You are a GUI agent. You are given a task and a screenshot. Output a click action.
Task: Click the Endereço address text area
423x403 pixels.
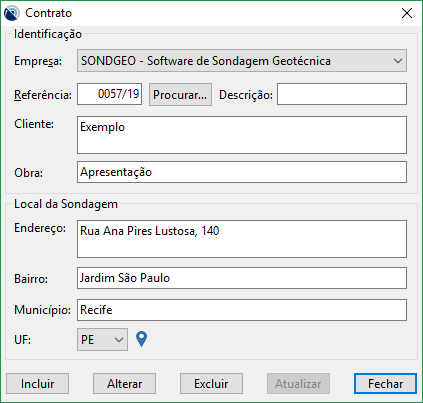pyautogui.click(x=242, y=239)
